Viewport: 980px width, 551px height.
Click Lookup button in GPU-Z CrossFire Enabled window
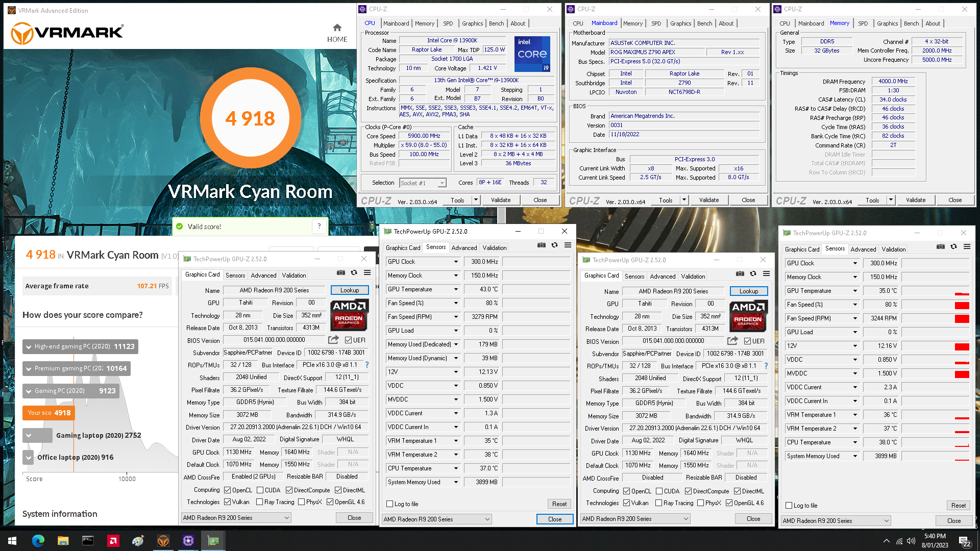click(x=350, y=290)
